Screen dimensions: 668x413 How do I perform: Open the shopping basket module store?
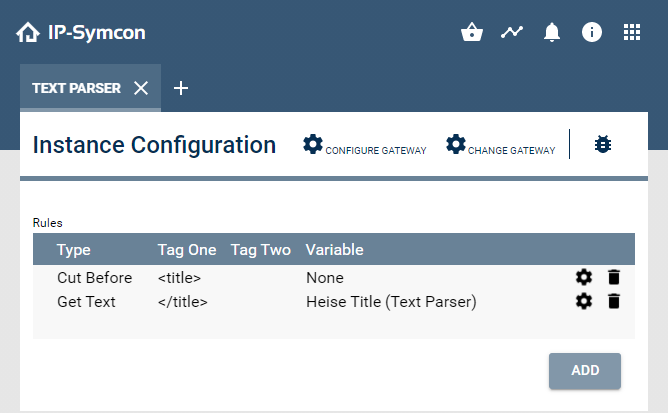472,32
